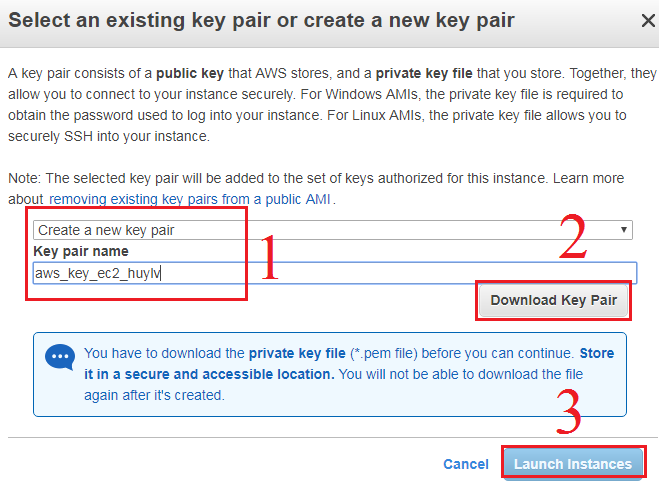Close the key pair dialog with X
This screenshot has height=482, width=659.
[x=634, y=21]
